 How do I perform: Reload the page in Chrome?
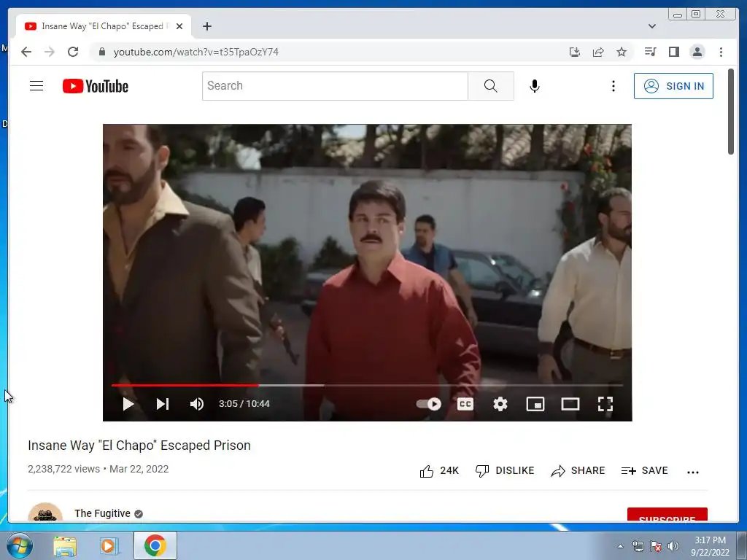point(73,52)
